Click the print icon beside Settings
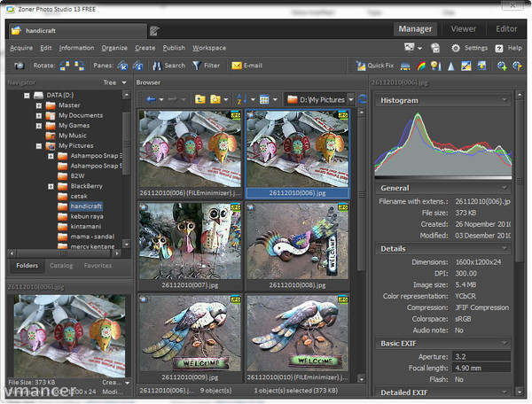Viewport: 532px width, 404px height. tap(435, 48)
